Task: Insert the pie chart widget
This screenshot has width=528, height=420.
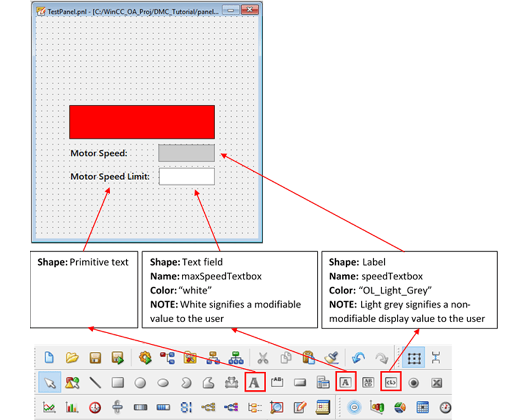Action: [400, 408]
